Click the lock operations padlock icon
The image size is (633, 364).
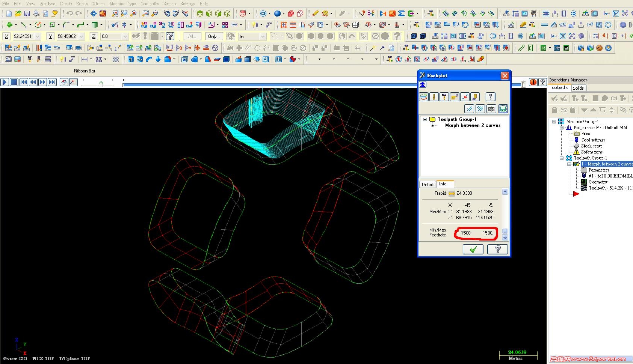[x=554, y=110]
